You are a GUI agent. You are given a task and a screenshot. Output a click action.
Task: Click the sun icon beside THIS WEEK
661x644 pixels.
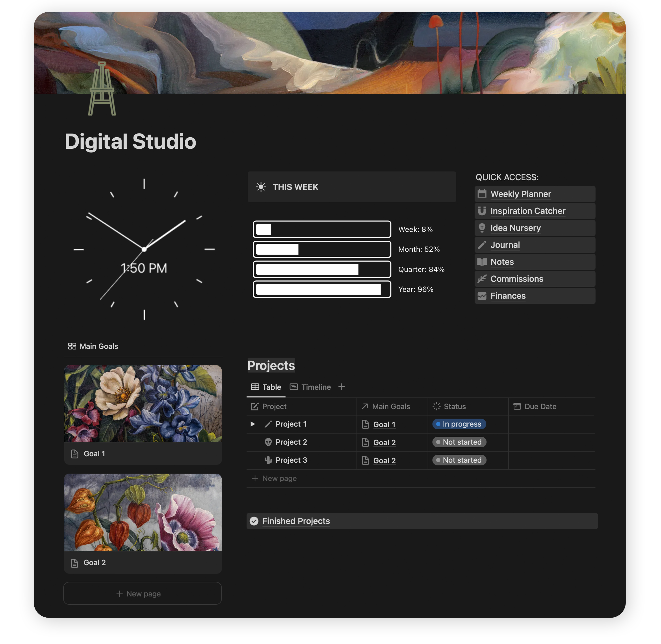click(x=261, y=187)
